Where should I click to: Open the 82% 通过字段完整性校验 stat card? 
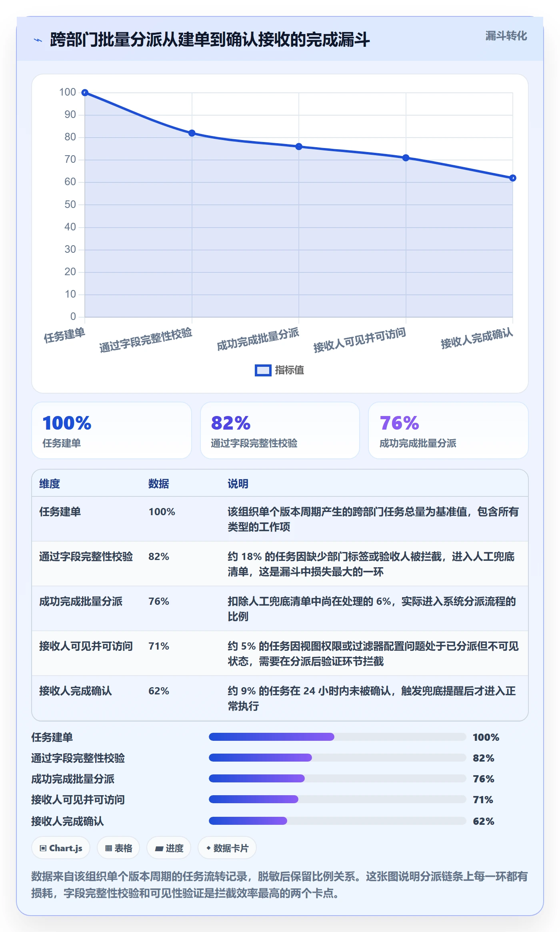(280, 430)
